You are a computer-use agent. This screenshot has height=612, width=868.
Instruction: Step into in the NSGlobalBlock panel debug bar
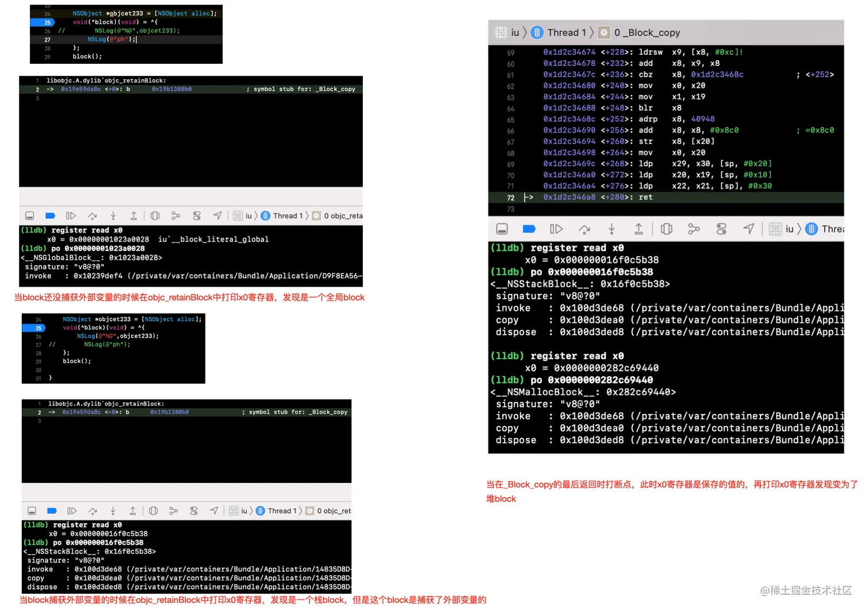[x=113, y=216]
